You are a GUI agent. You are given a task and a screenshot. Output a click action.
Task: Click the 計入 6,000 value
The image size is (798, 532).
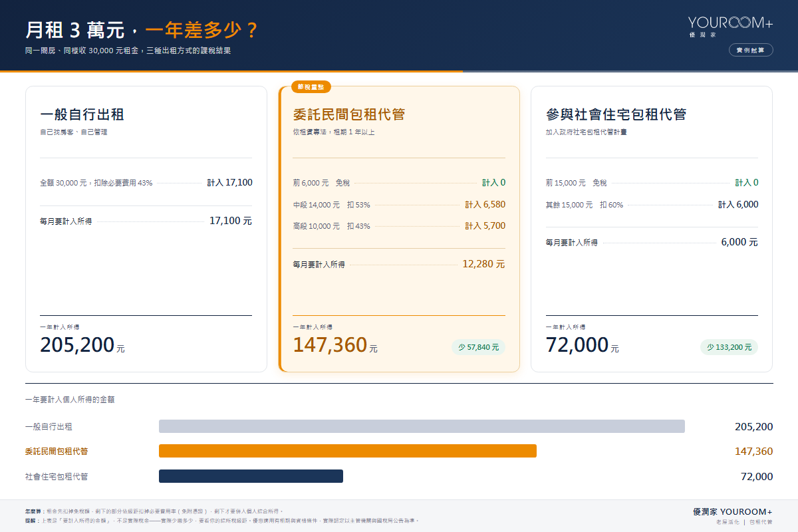point(738,205)
